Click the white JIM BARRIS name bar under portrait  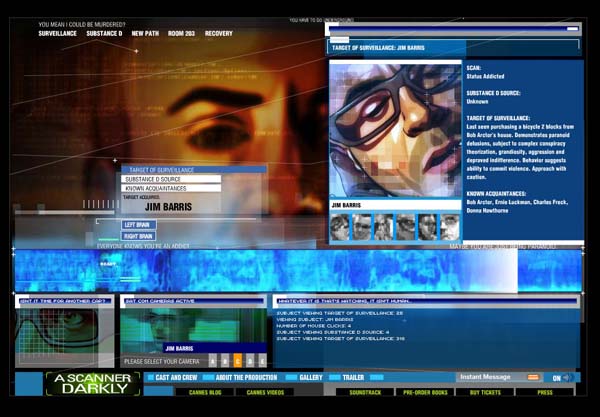[x=395, y=205]
